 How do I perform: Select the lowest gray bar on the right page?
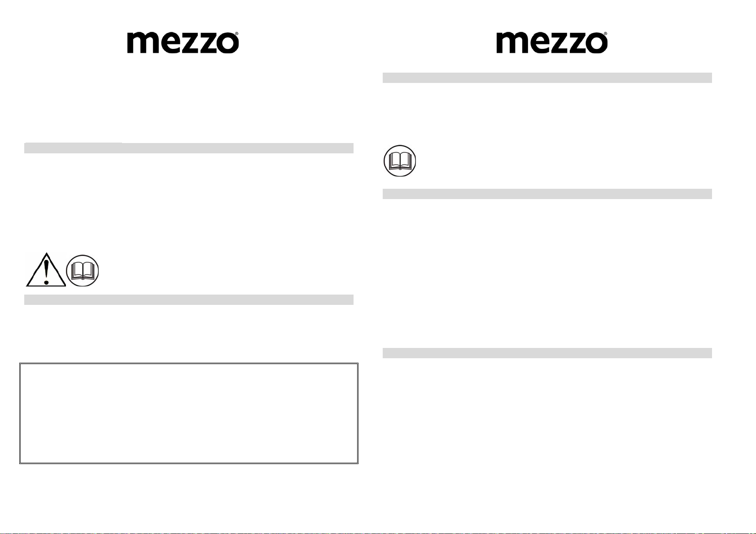point(547,353)
